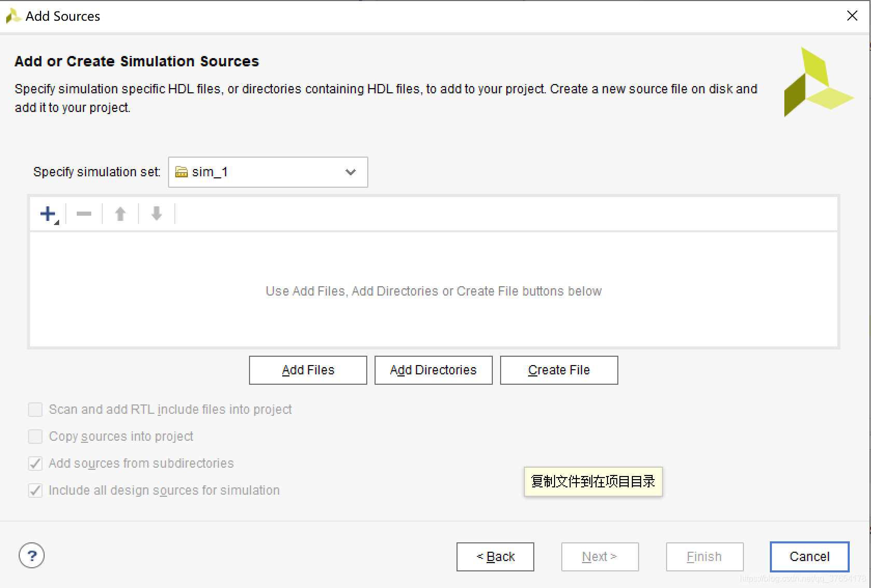
Task: Click the Vivado logo in the title bar
Action: pyautogui.click(x=13, y=16)
